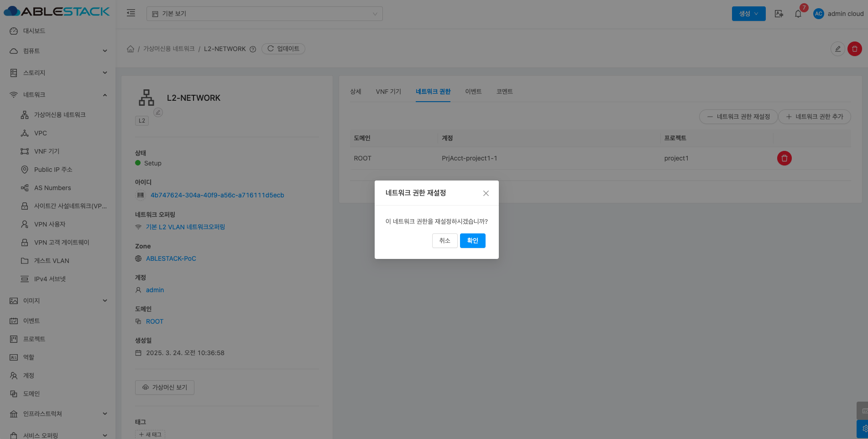Click the 가상머신 보기 button
The width and height of the screenshot is (868, 439).
click(x=165, y=387)
